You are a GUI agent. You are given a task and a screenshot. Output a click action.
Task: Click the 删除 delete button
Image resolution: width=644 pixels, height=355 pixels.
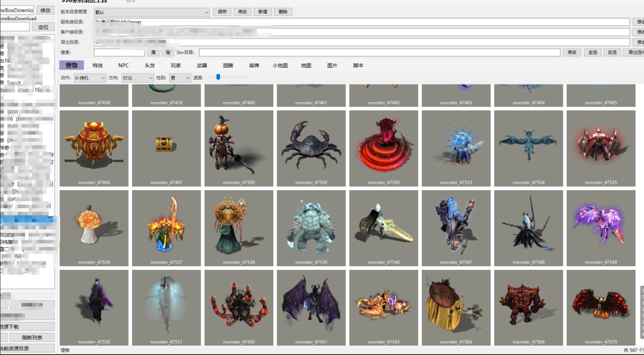pyautogui.click(x=283, y=12)
